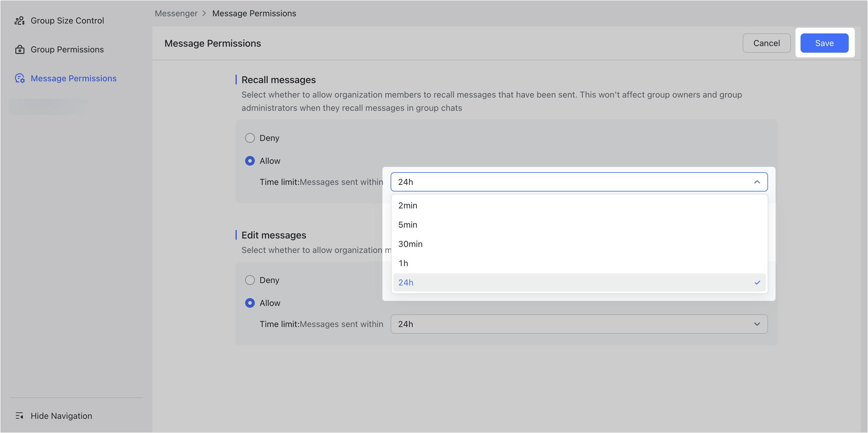Choose 2min from the time limit list
This screenshot has width=868, height=433.
click(x=408, y=205)
